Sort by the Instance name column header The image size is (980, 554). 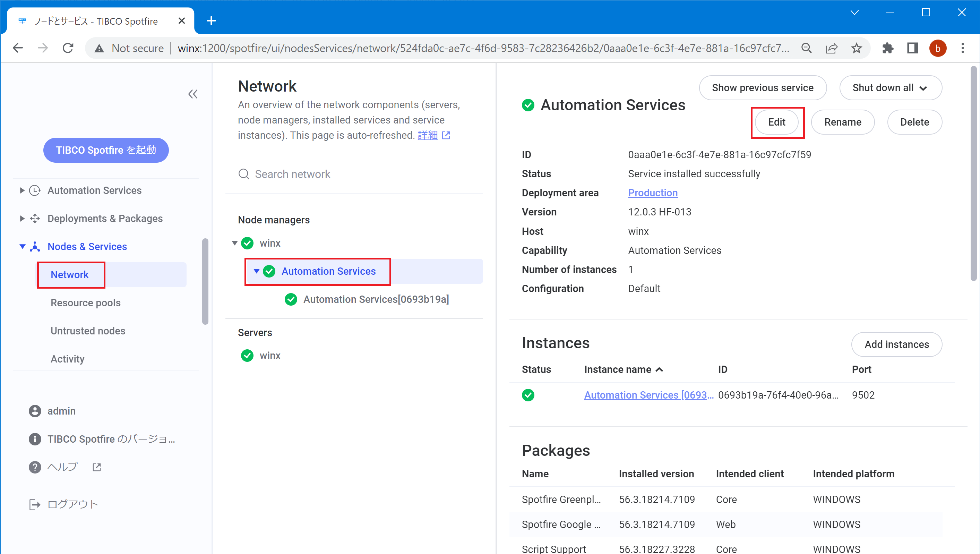point(624,369)
